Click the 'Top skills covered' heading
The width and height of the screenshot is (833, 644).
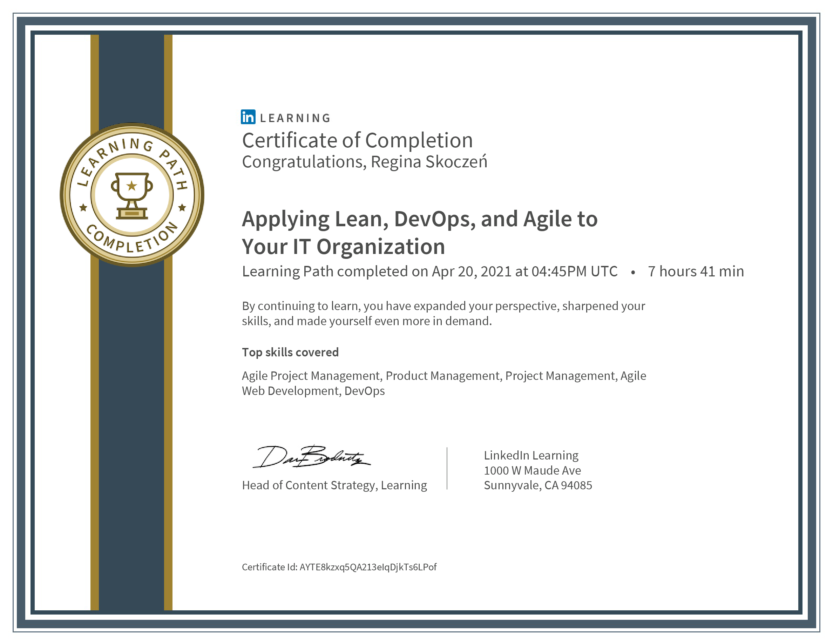pyautogui.click(x=290, y=352)
